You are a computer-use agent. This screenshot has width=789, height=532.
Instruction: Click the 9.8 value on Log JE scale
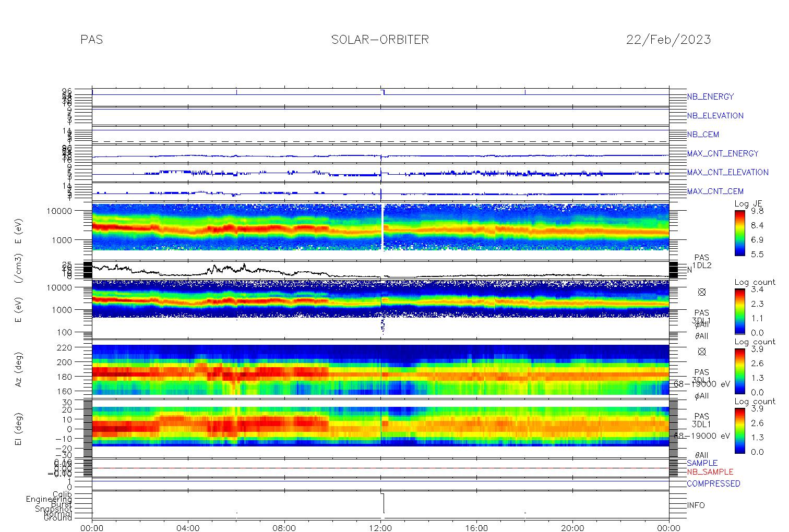coord(757,211)
